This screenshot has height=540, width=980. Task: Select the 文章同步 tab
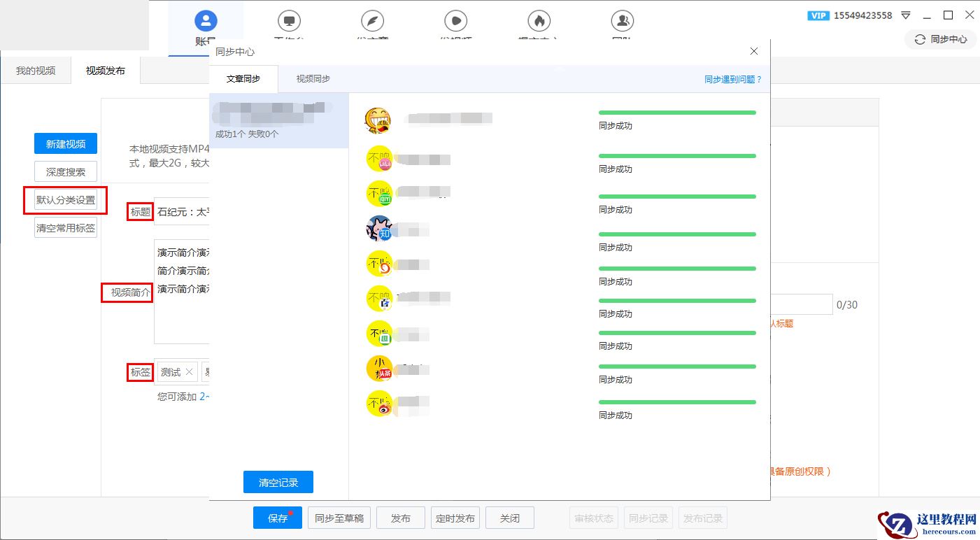pos(243,79)
